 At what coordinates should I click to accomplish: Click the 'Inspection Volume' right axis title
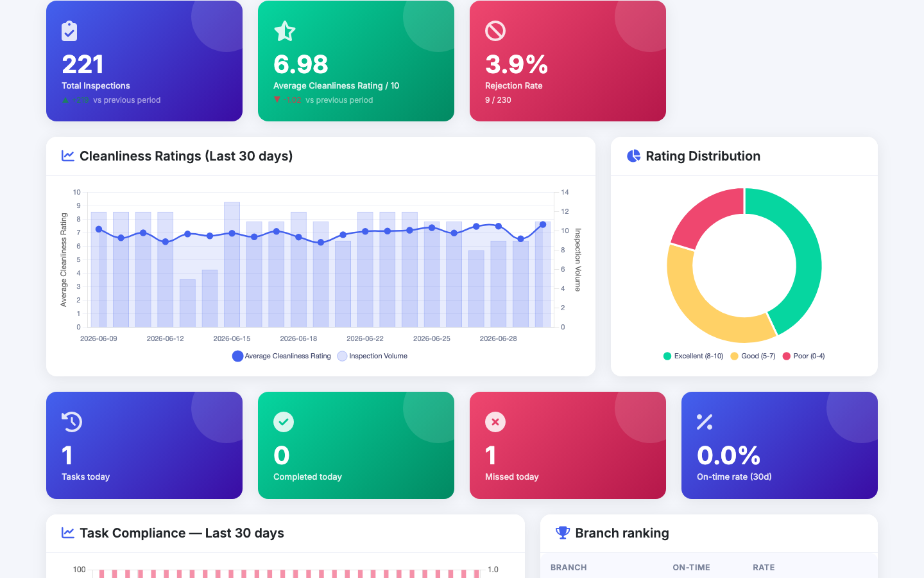tap(577, 259)
